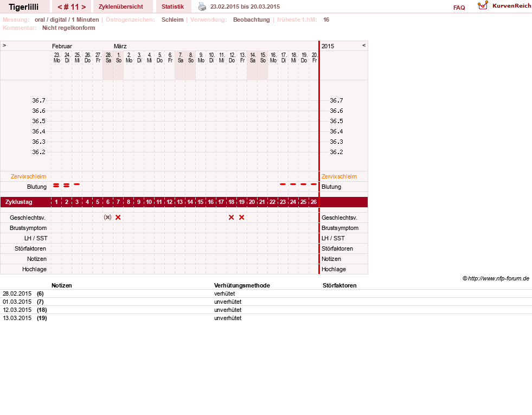This screenshot has height=415, width=532.
Task: Click the right Zervixschleim label
Action: tap(339, 176)
